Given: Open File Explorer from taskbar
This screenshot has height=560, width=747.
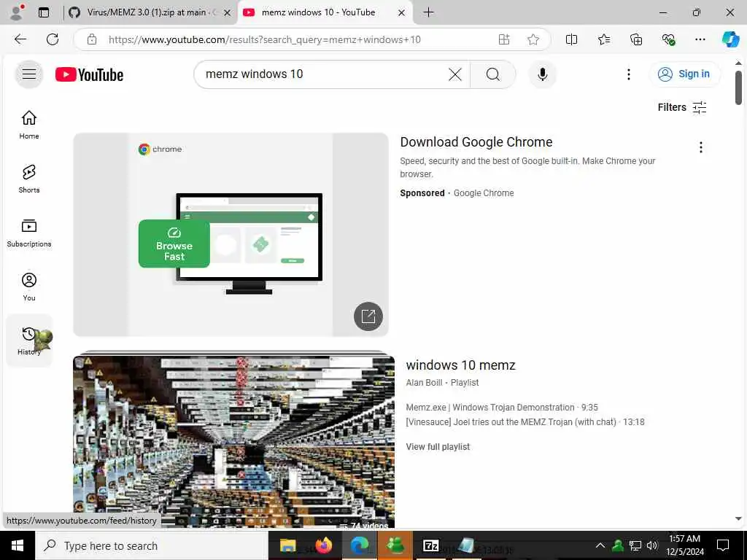Looking at the screenshot, I should coord(287,545).
